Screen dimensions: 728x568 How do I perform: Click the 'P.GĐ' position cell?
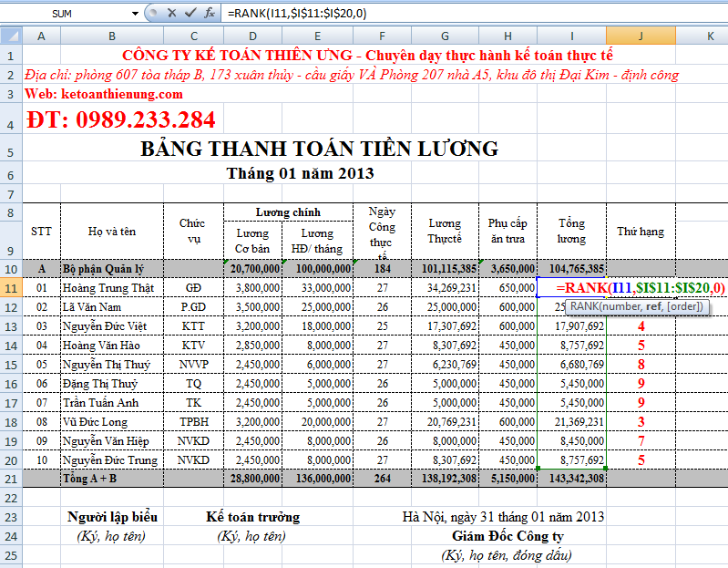193,307
